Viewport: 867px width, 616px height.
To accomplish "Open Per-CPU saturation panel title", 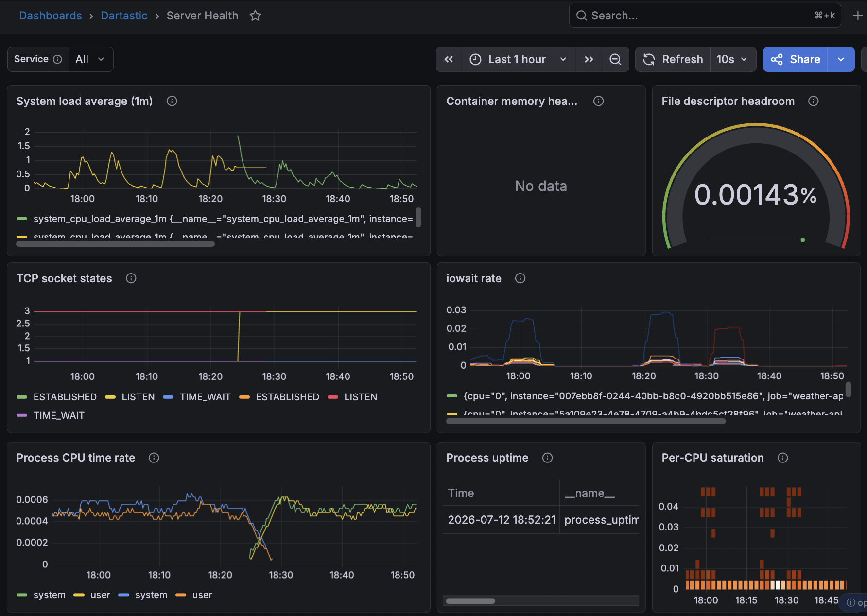I will coord(713,458).
